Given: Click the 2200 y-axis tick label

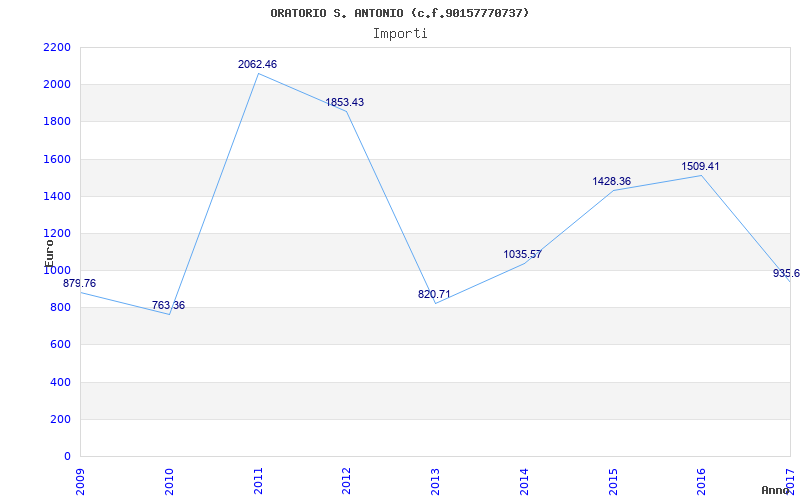Looking at the screenshot, I should click(x=57, y=47).
